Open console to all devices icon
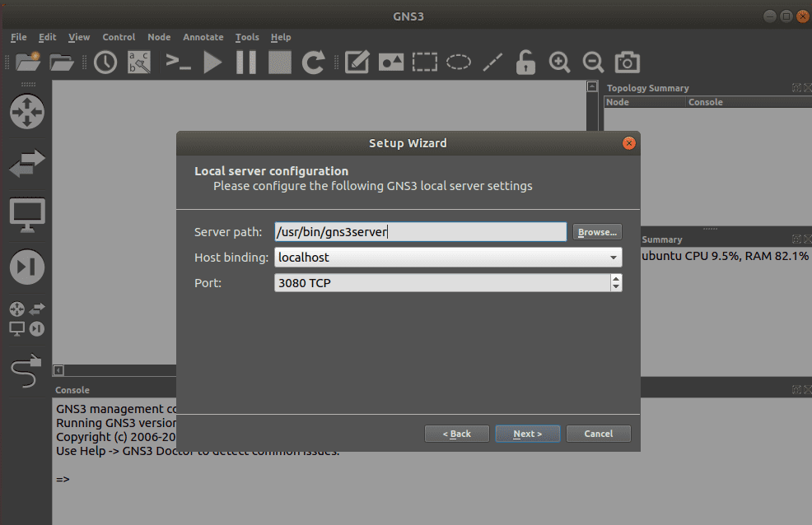The height and width of the screenshot is (525, 812). (178, 63)
